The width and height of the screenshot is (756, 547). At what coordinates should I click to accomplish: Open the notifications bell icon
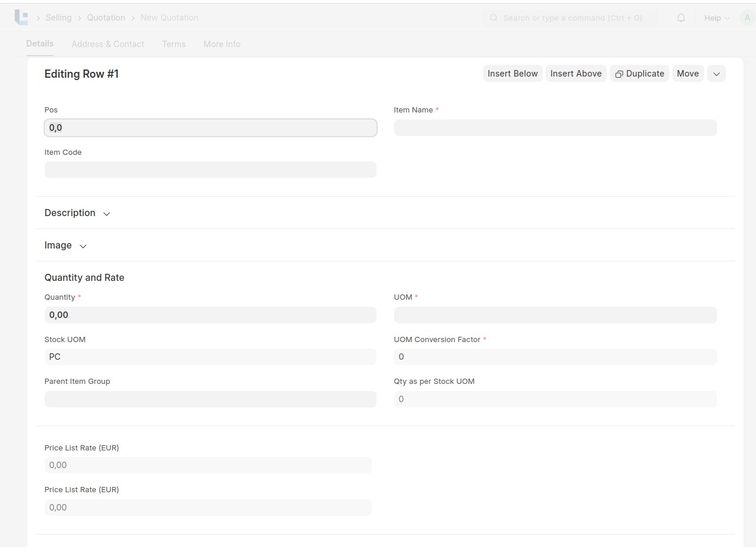(681, 18)
